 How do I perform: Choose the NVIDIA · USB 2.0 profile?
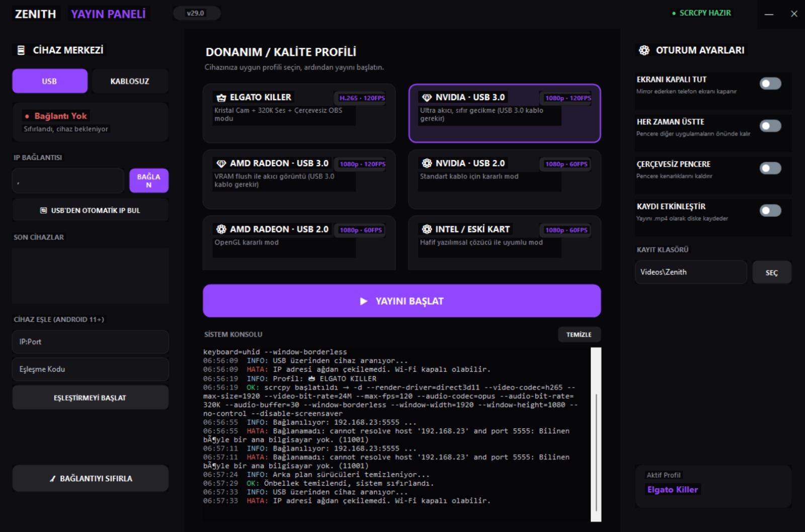[505, 180]
